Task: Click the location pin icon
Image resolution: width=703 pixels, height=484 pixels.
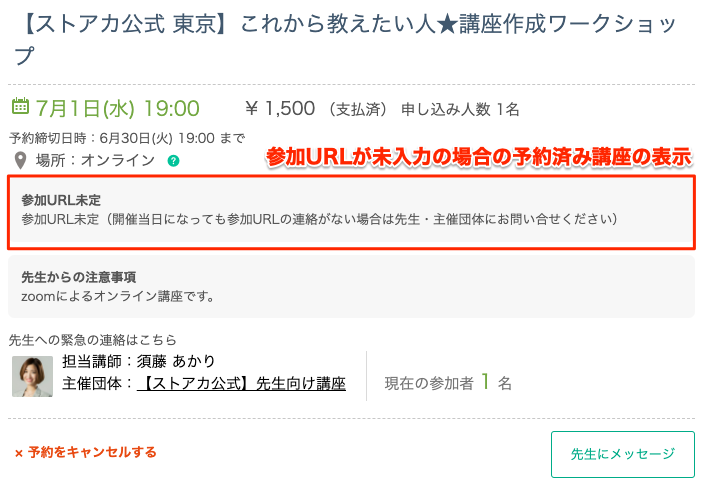Action: 21,160
